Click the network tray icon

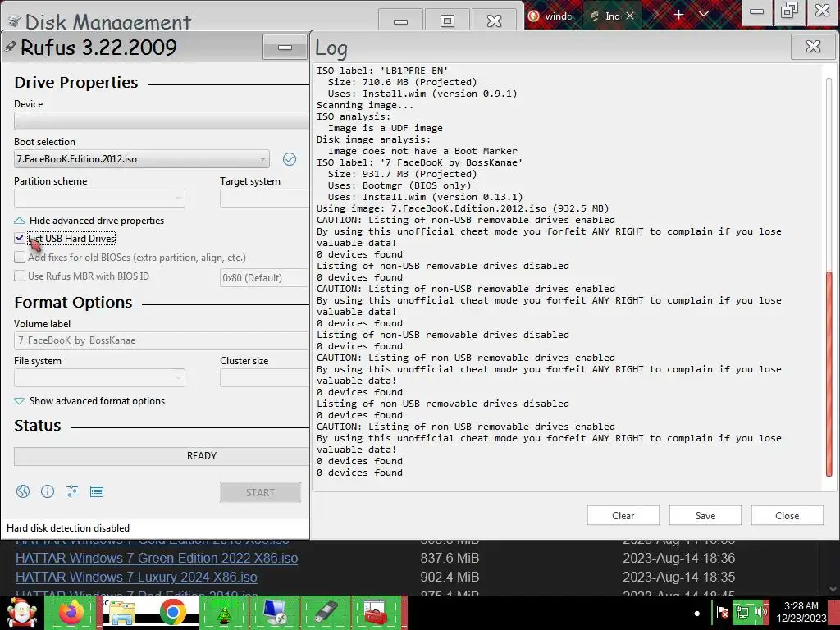(742, 612)
